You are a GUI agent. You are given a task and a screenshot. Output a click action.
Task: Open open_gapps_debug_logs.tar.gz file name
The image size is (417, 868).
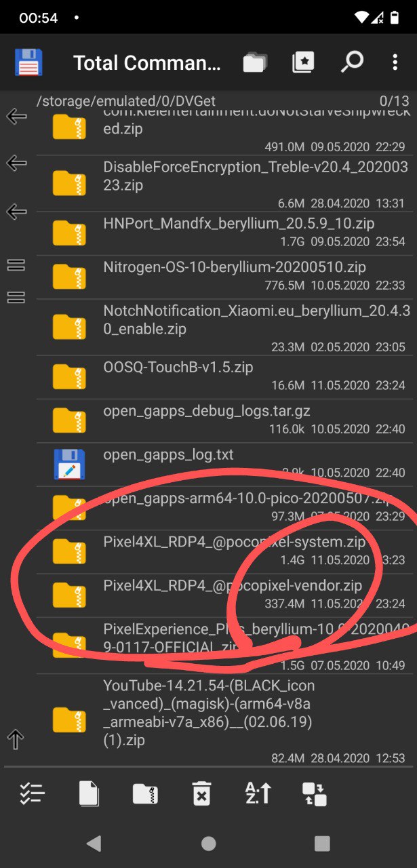click(207, 411)
